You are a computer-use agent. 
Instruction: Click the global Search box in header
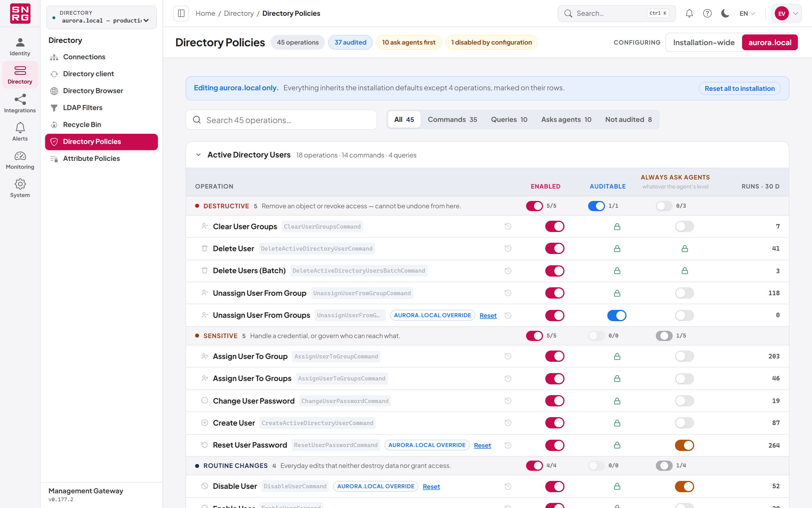(x=616, y=14)
